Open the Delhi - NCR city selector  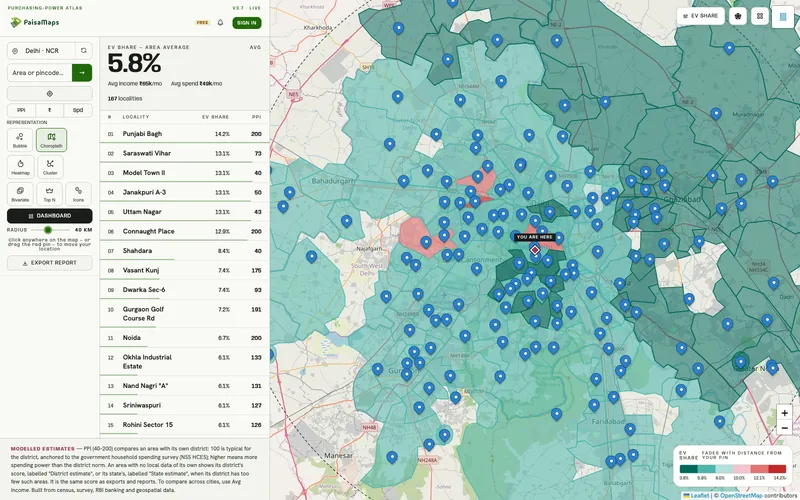[42, 51]
